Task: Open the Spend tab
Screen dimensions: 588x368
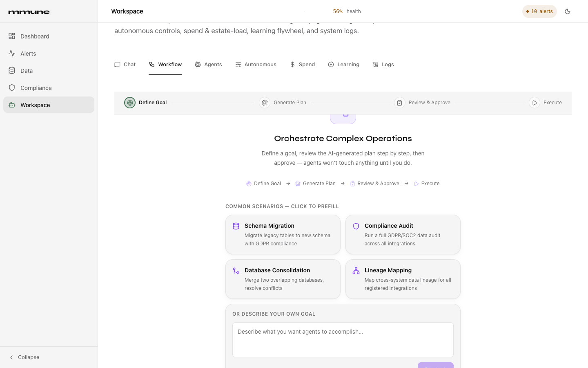Action: (302, 64)
